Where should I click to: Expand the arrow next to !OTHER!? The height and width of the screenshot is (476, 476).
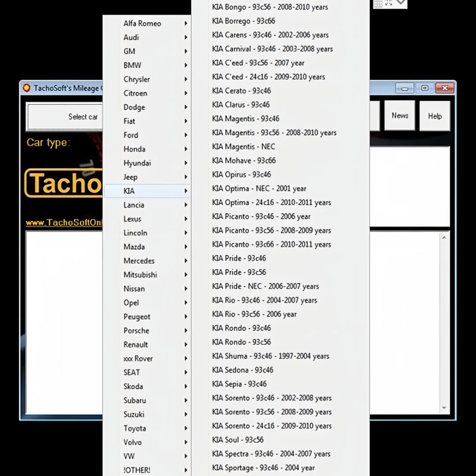point(186,470)
